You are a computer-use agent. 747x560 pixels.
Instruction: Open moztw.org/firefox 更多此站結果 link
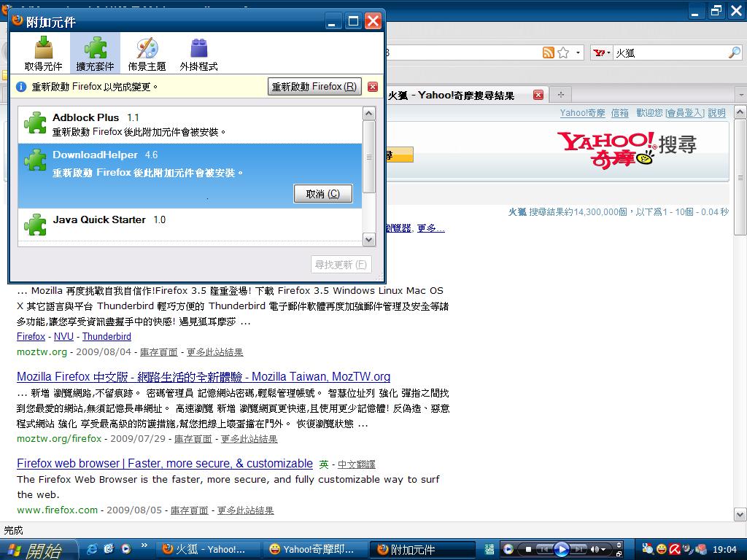point(249,438)
